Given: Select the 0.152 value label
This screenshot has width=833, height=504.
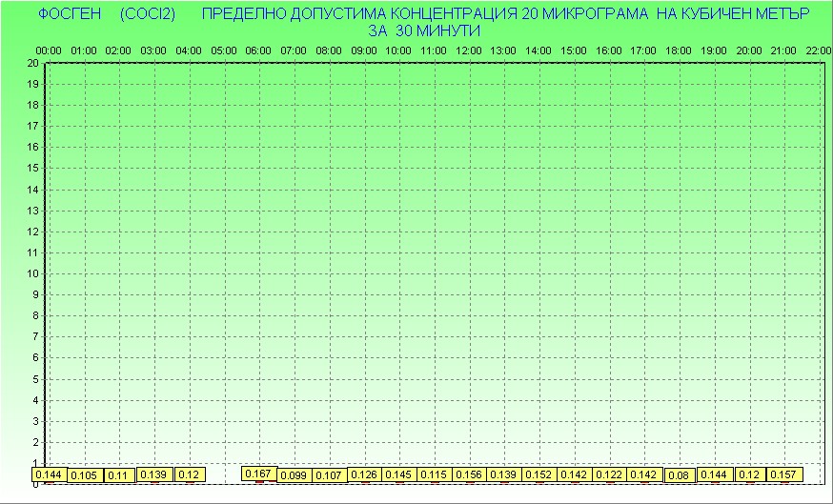Looking at the screenshot, I should click(x=538, y=474).
